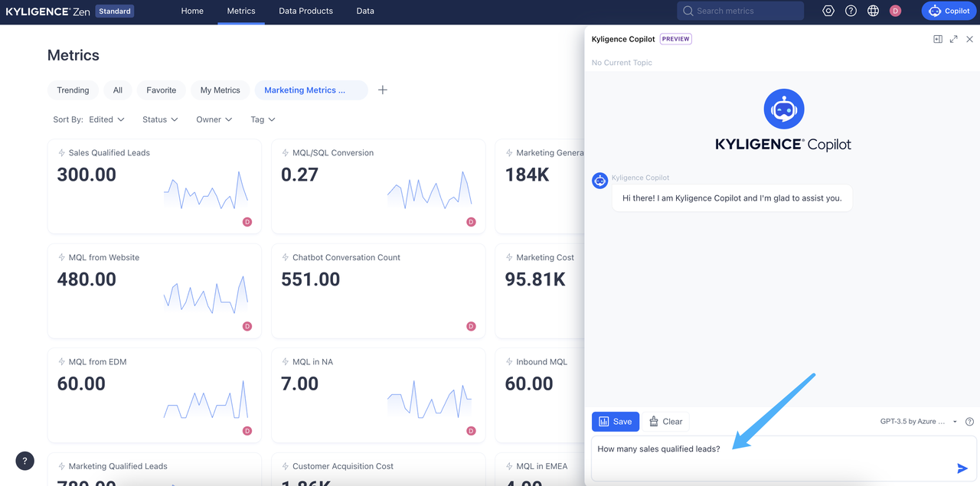Clear the Copilot chat history
The width and height of the screenshot is (980, 486).
tap(666, 421)
